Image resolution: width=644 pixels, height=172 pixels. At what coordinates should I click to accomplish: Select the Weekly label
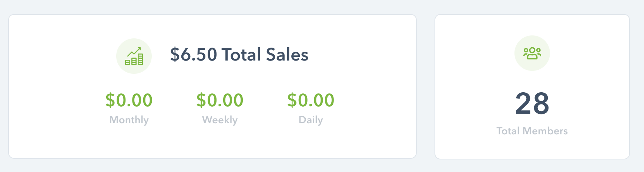tap(220, 120)
